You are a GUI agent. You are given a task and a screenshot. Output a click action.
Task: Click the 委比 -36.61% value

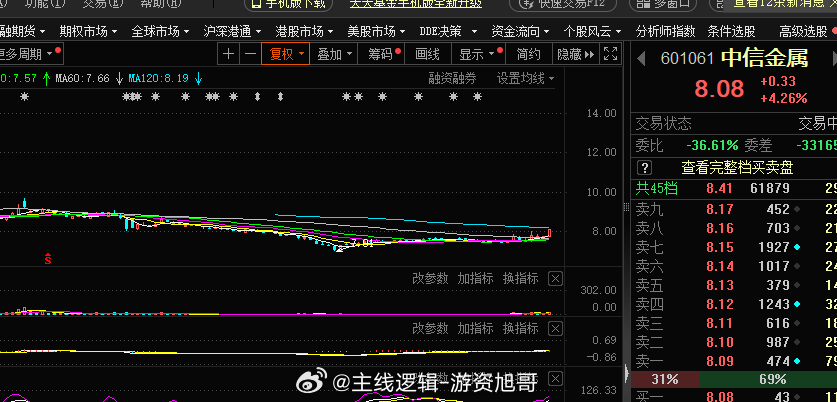712,145
